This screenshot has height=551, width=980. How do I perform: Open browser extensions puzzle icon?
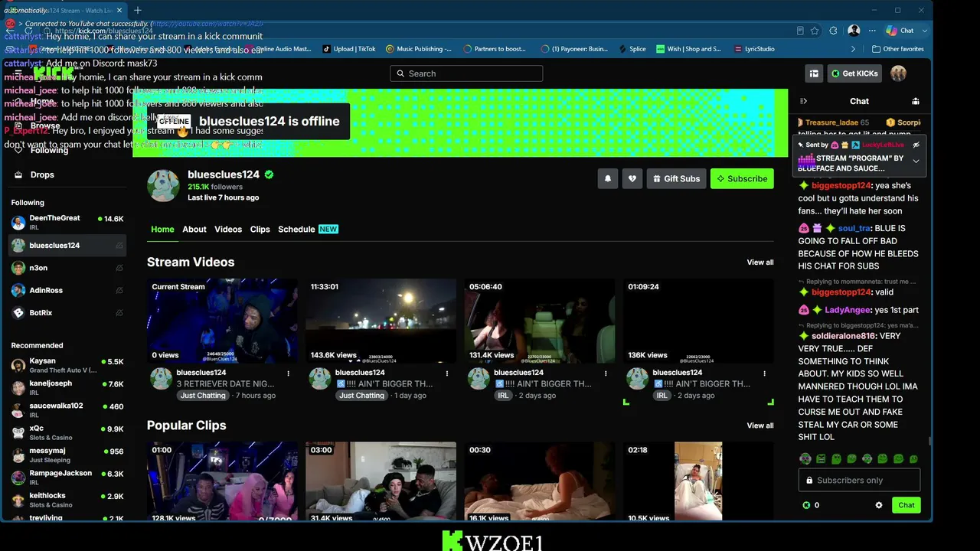(x=833, y=31)
